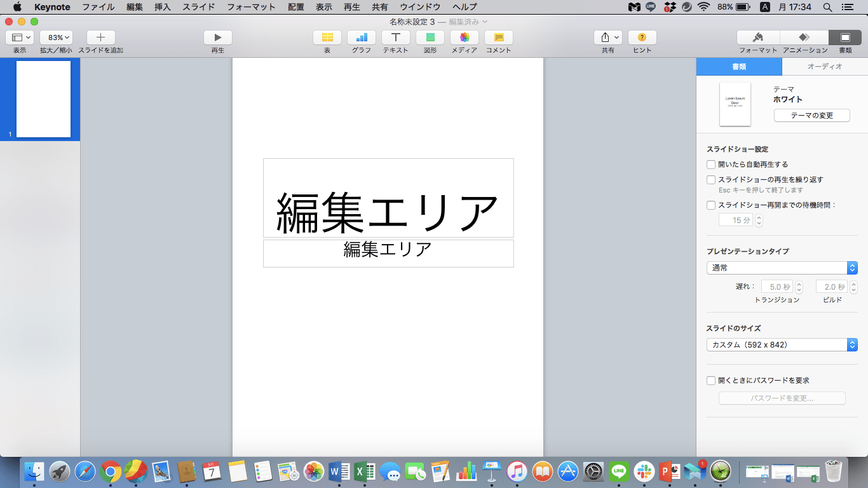The image size is (868, 488).
Task: Add a text box using テキスト icon
Action: click(x=396, y=37)
